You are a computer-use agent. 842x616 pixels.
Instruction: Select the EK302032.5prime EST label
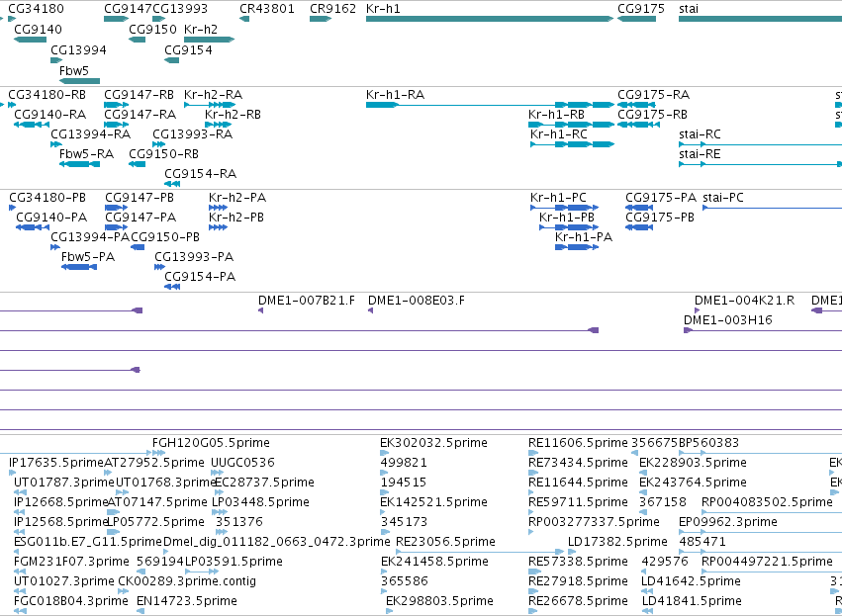434,443
